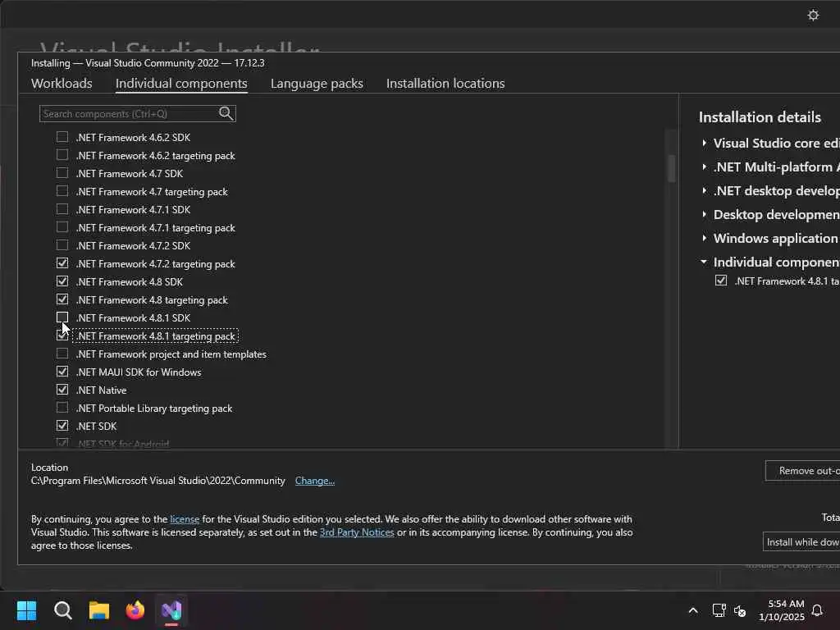Open File Explorer from taskbar

[x=99, y=610]
